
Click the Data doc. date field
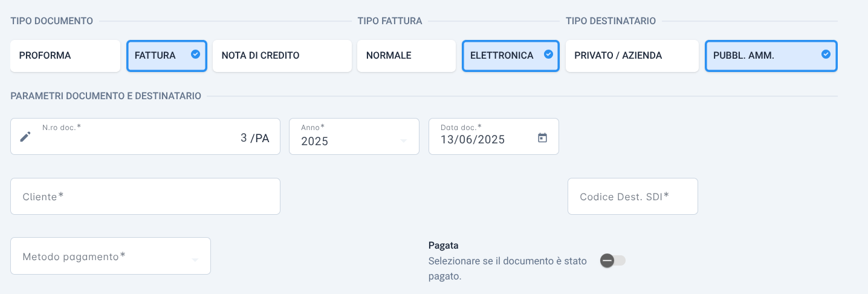pyautogui.click(x=494, y=136)
